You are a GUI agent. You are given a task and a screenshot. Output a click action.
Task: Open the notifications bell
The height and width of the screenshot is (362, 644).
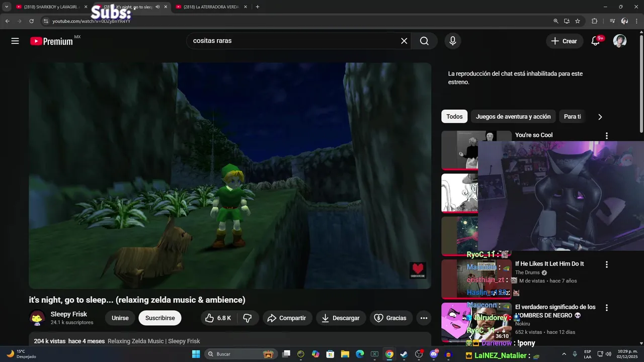(x=595, y=41)
